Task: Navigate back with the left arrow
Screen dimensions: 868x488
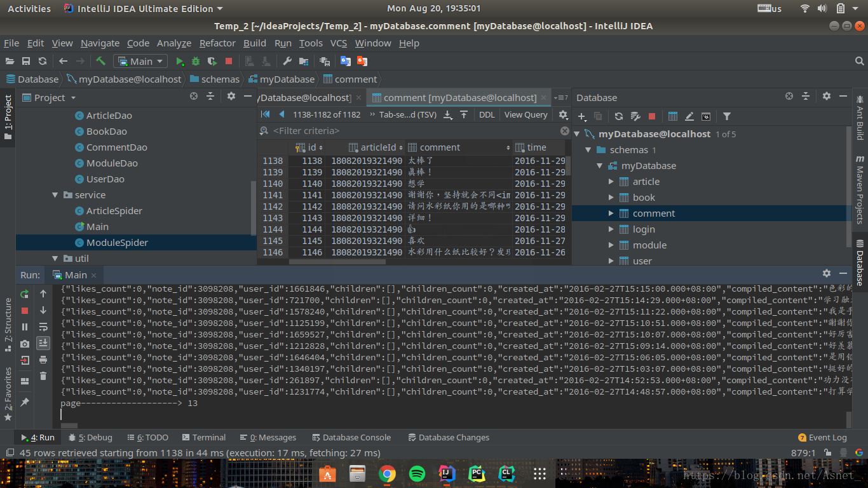Action: coord(63,61)
